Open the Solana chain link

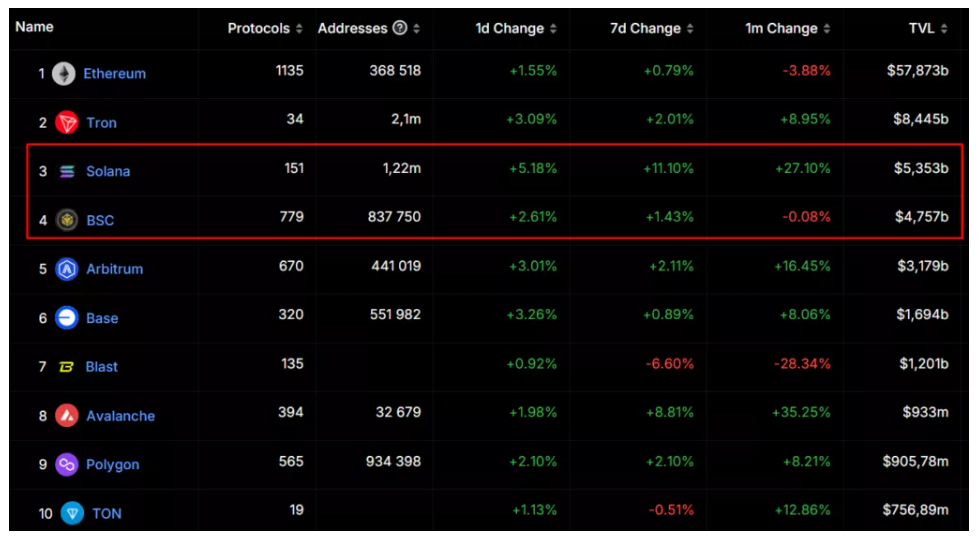tap(108, 171)
